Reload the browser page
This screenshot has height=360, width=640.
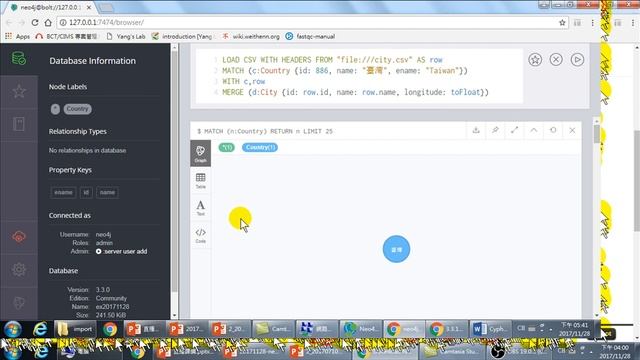point(35,22)
